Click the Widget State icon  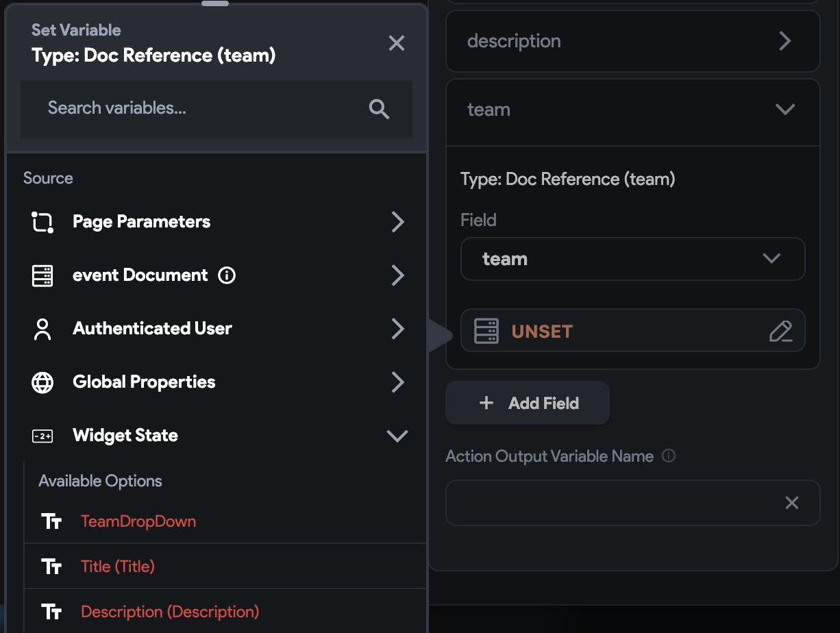tap(42, 436)
